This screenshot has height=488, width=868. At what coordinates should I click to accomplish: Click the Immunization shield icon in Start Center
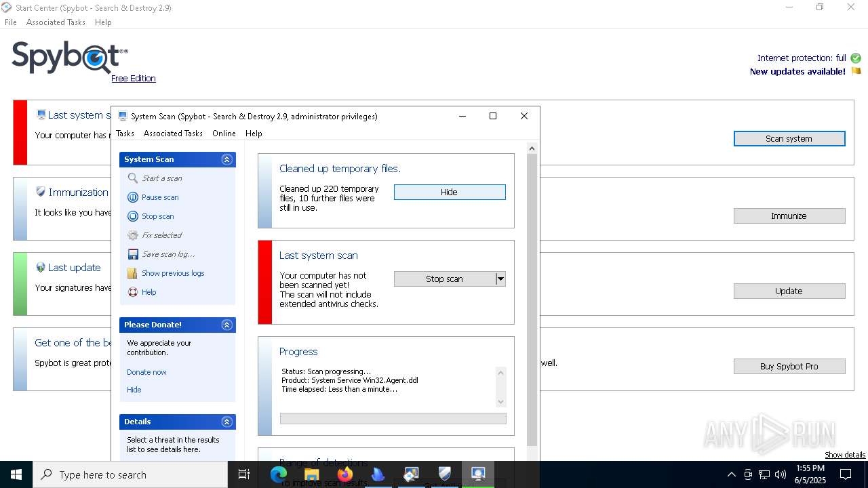pos(41,192)
